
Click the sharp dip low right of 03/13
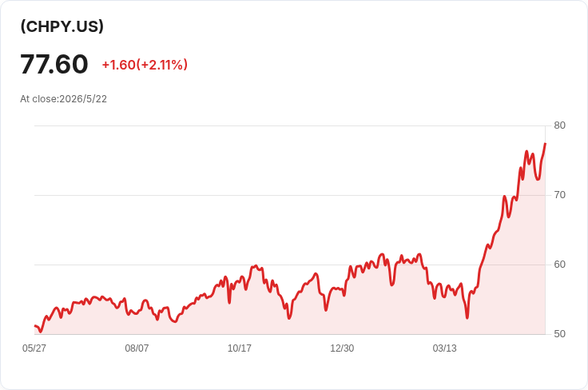[x=467, y=317]
